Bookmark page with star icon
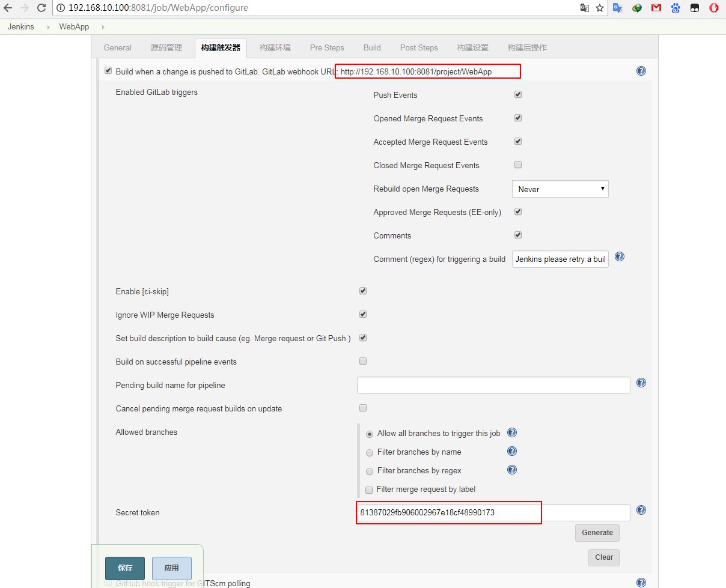 click(x=599, y=8)
